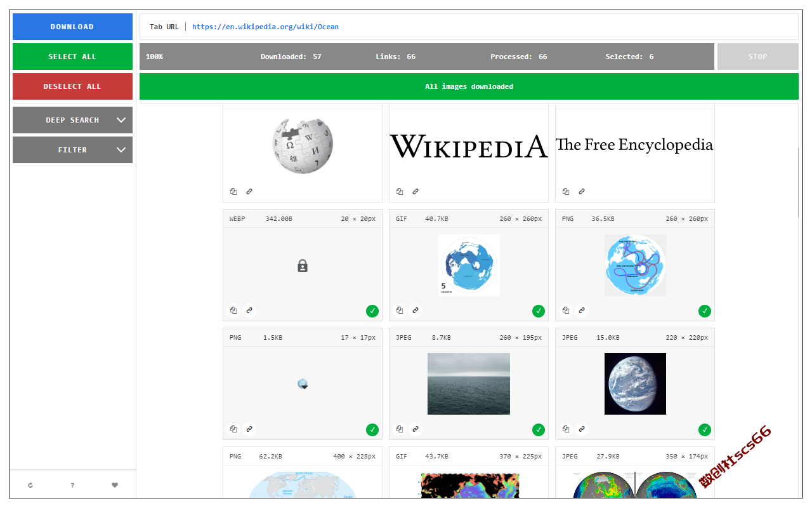This screenshot has height=508, width=812.
Task: Expand the Filter options
Action: click(x=72, y=150)
